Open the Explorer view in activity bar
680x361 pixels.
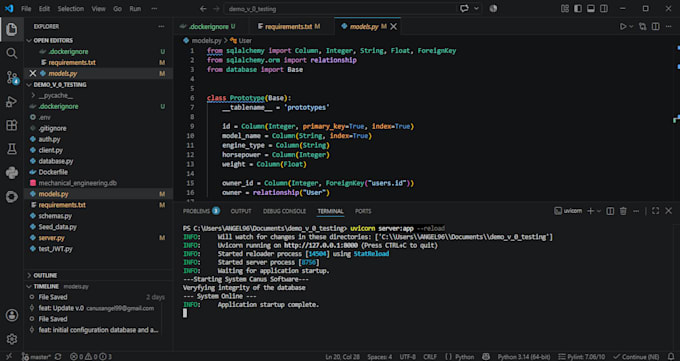click(x=12, y=30)
